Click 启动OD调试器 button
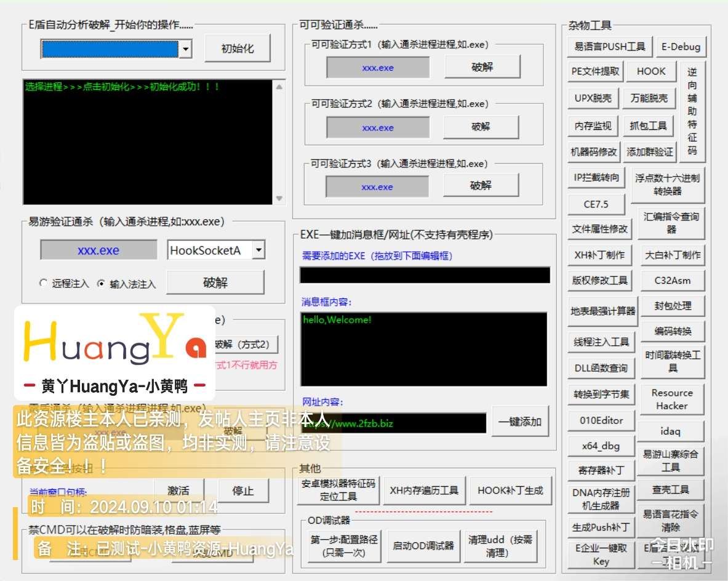The image size is (728, 581). (423, 546)
